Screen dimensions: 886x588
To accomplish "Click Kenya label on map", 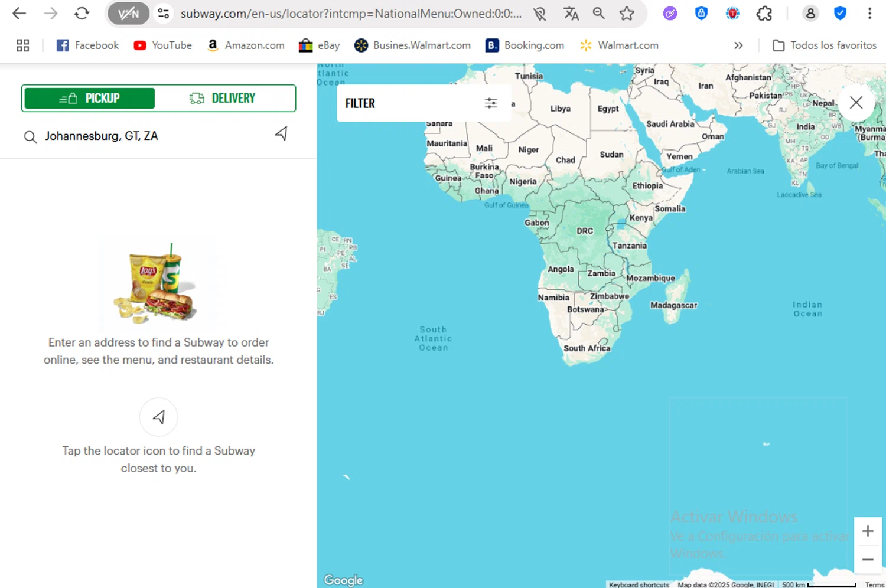I will click(641, 218).
